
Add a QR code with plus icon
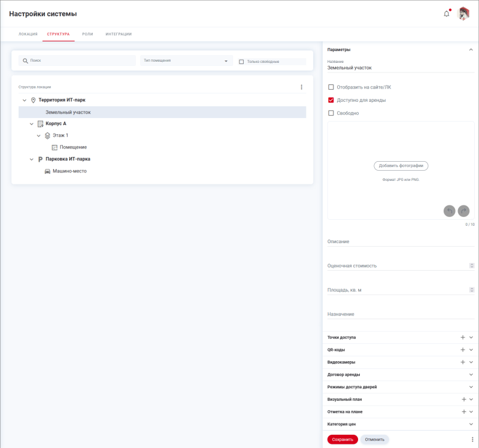coord(463,350)
